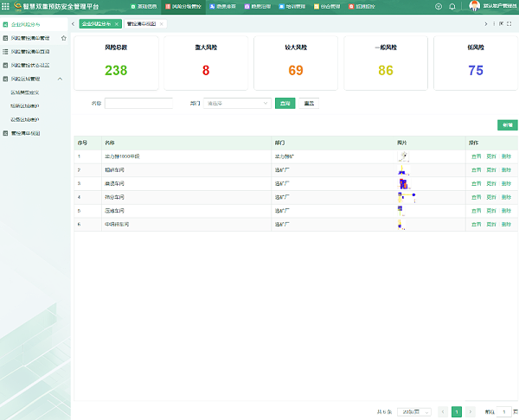This screenshot has width=519, height=420.
Task: Open the row 1 picture thumbnail
Action: click(403, 156)
